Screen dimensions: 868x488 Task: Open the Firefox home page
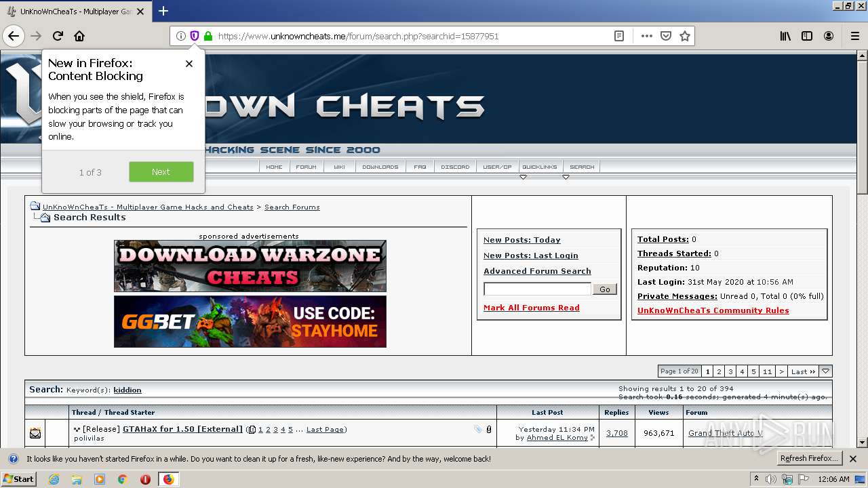tap(79, 36)
